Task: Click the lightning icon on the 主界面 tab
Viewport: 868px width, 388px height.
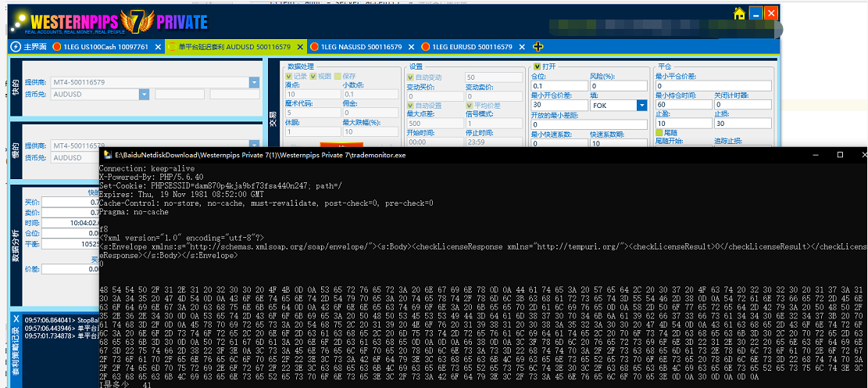Action: coord(16,47)
